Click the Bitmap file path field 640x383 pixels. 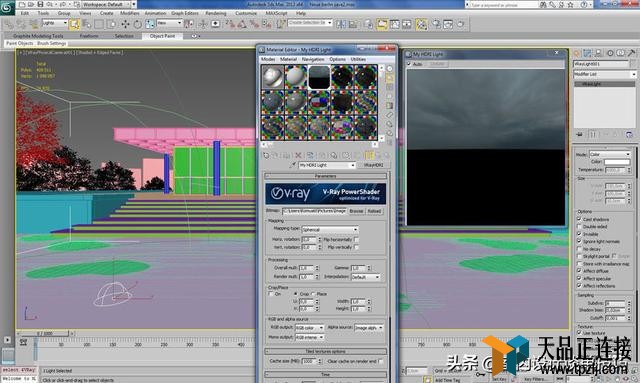(x=315, y=211)
